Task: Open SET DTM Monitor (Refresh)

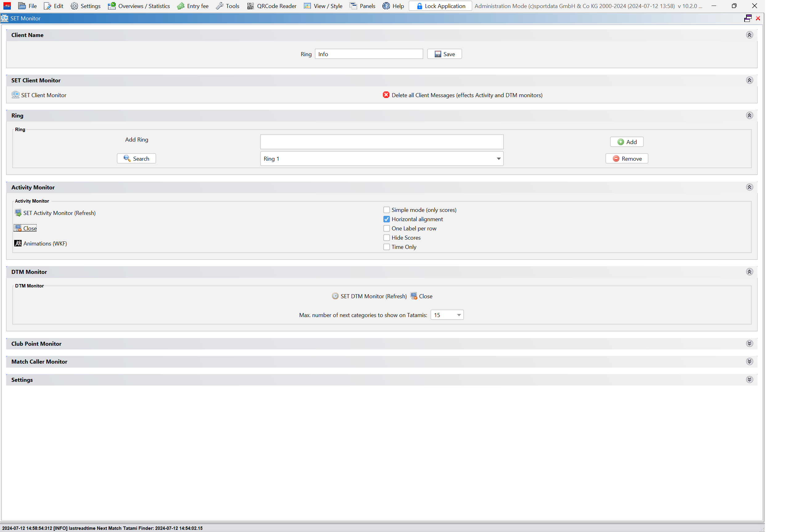Action: click(374, 297)
